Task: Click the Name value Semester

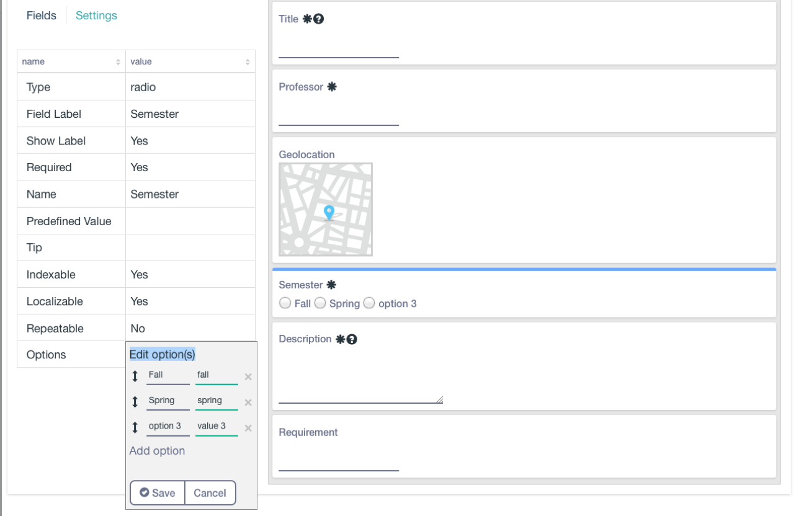Action: pyautogui.click(x=154, y=194)
